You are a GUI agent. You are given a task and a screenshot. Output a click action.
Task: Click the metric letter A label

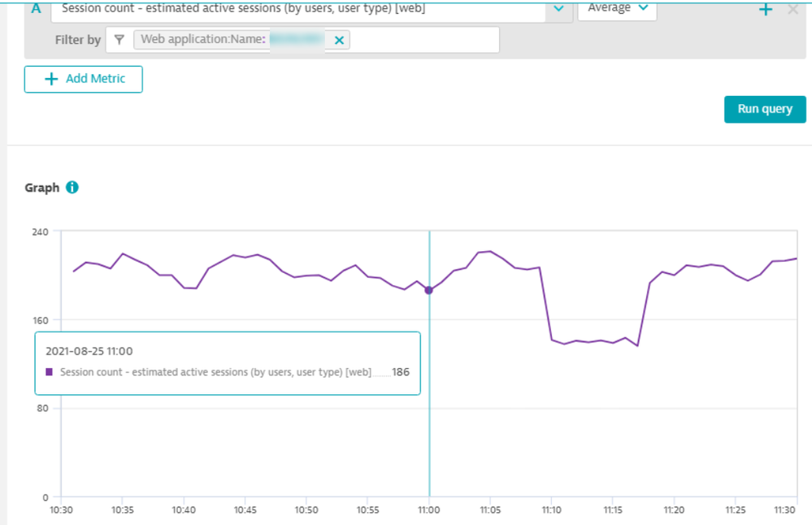36,8
